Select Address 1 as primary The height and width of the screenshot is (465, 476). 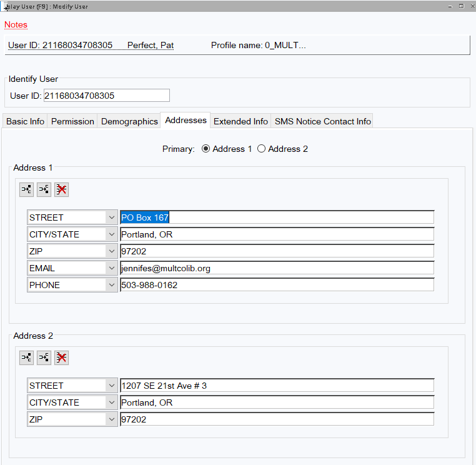click(x=206, y=149)
